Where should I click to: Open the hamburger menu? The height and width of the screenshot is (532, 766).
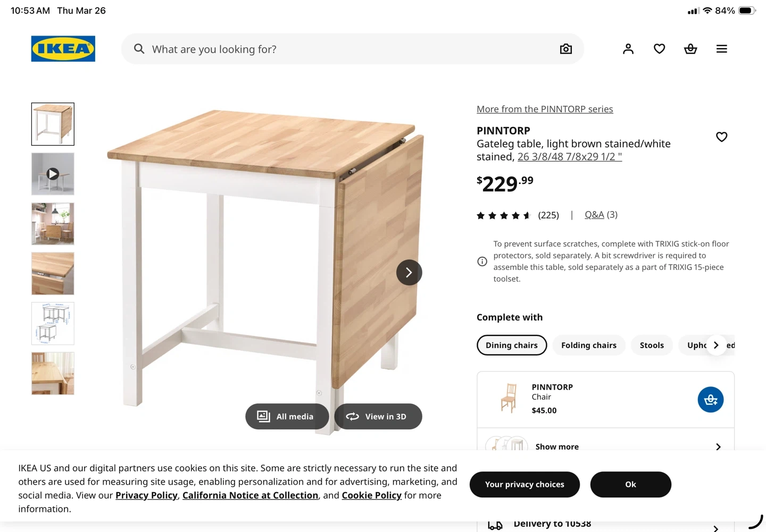coord(721,49)
